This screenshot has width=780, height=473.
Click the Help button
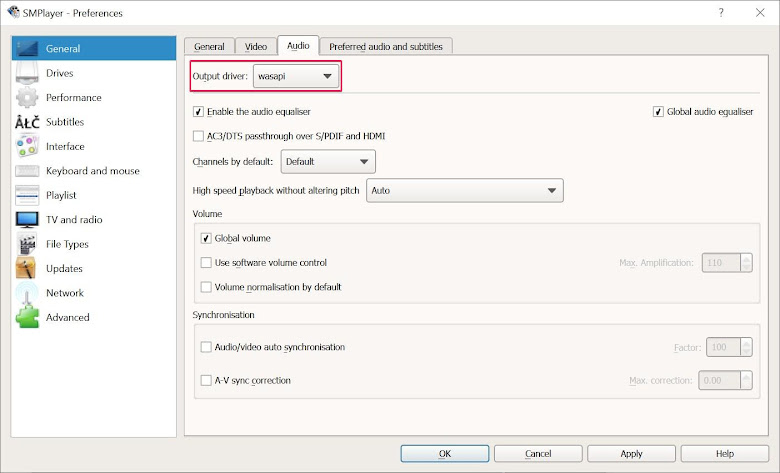click(725, 454)
